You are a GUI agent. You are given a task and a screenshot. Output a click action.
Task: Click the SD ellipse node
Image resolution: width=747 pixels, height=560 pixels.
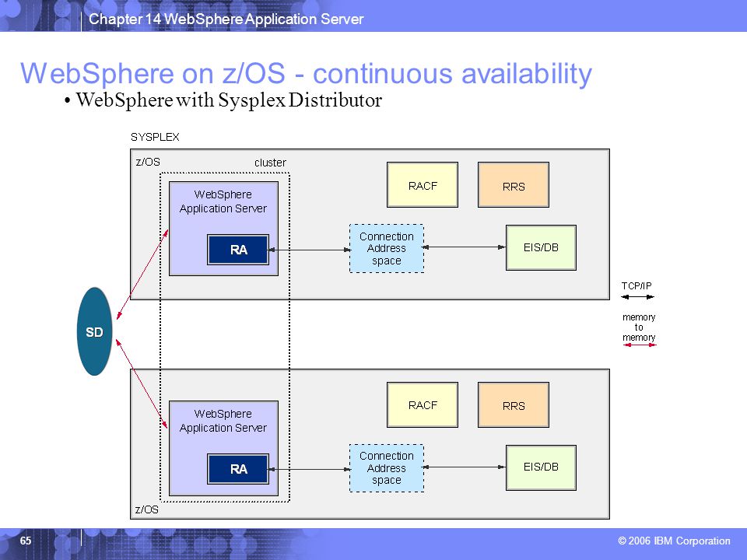pos(94,331)
